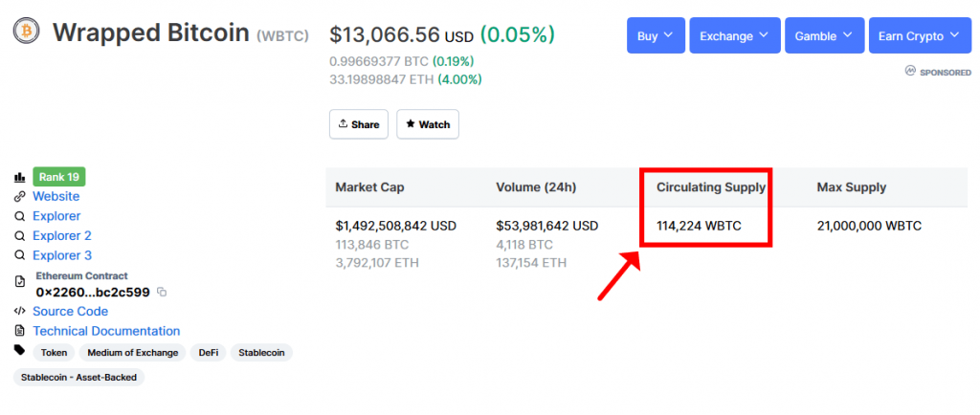The height and width of the screenshot is (415, 980).
Task: Click the 0.99669377 BTC price line
Action: point(379,61)
